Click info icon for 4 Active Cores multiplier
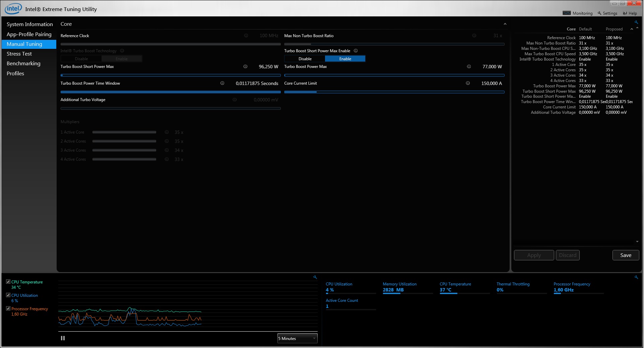 [x=167, y=159]
